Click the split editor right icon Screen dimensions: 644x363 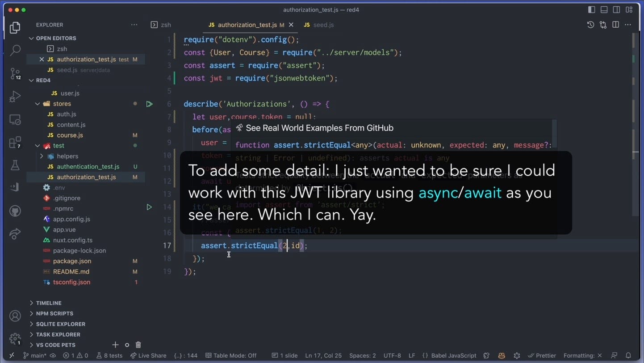(x=615, y=25)
